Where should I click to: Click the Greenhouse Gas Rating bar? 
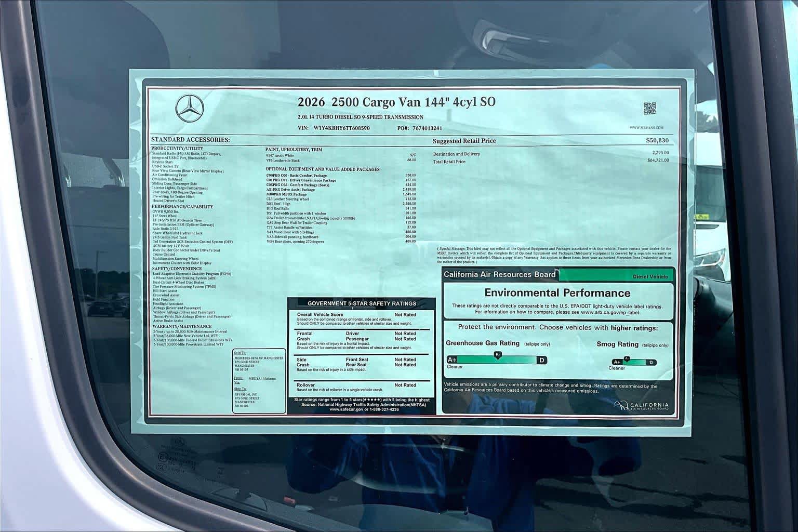click(497, 360)
